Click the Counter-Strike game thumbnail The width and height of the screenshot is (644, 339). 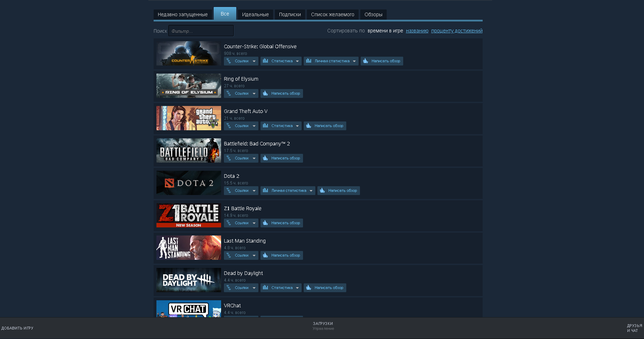click(x=189, y=53)
